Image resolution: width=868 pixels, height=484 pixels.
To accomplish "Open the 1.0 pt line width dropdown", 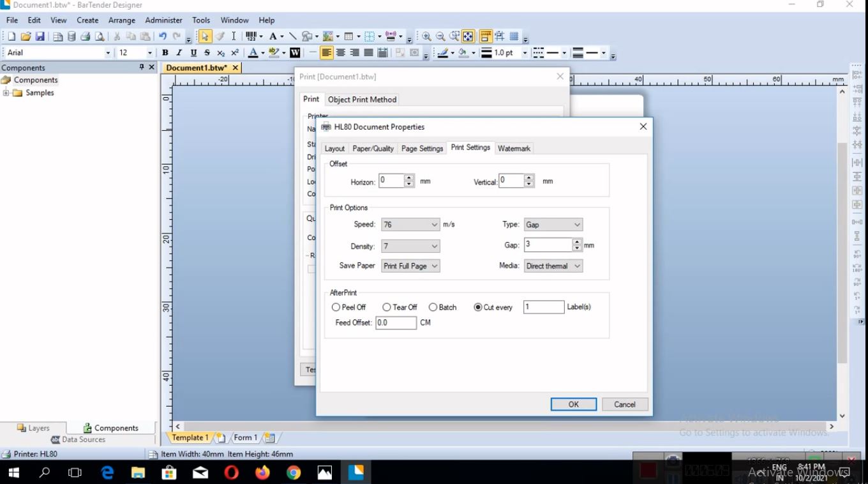I will [525, 53].
